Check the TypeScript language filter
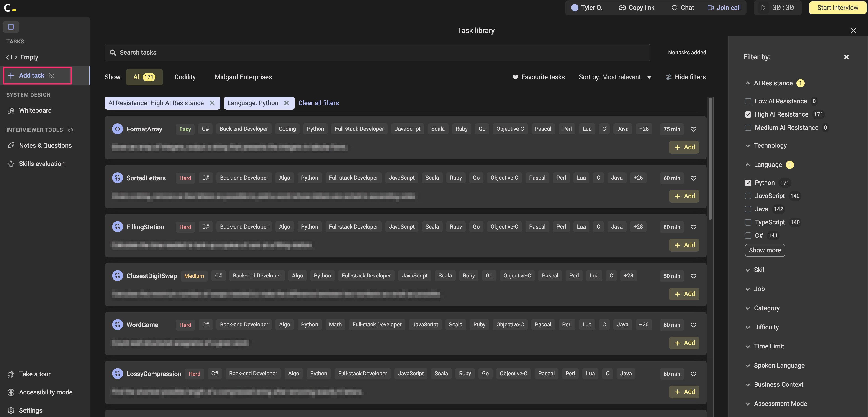The height and width of the screenshot is (417, 868). coord(748,222)
